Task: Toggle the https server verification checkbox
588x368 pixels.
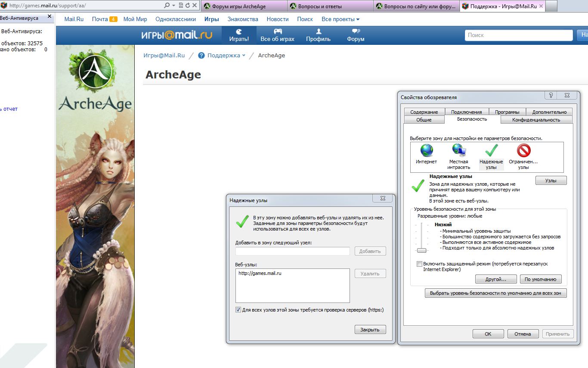Action: coord(238,310)
